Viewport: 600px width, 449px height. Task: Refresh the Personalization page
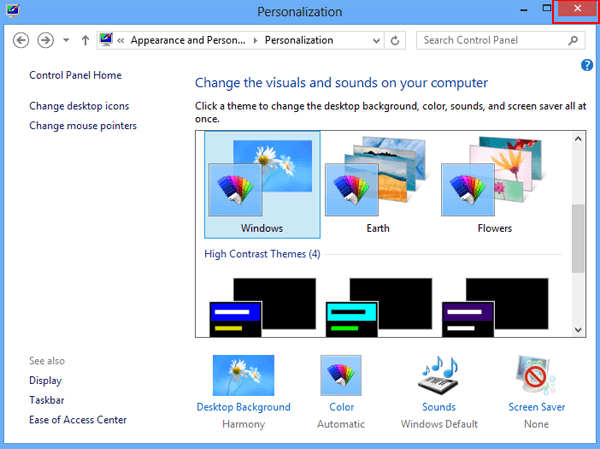click(395, 41)
